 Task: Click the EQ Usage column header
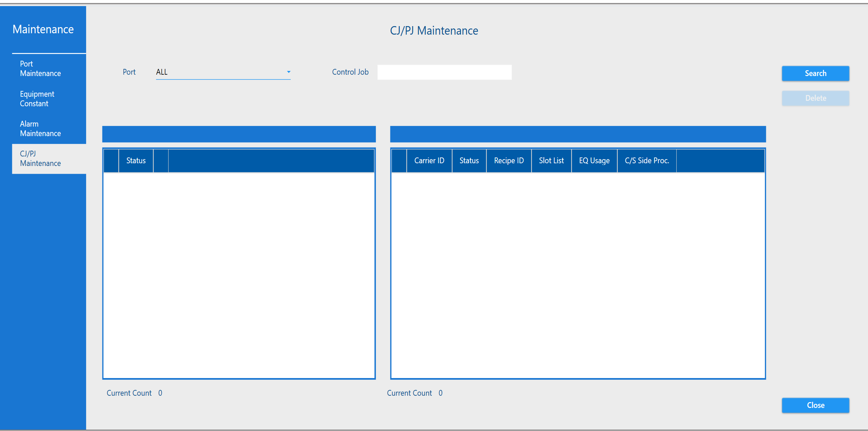coord(594,161)
